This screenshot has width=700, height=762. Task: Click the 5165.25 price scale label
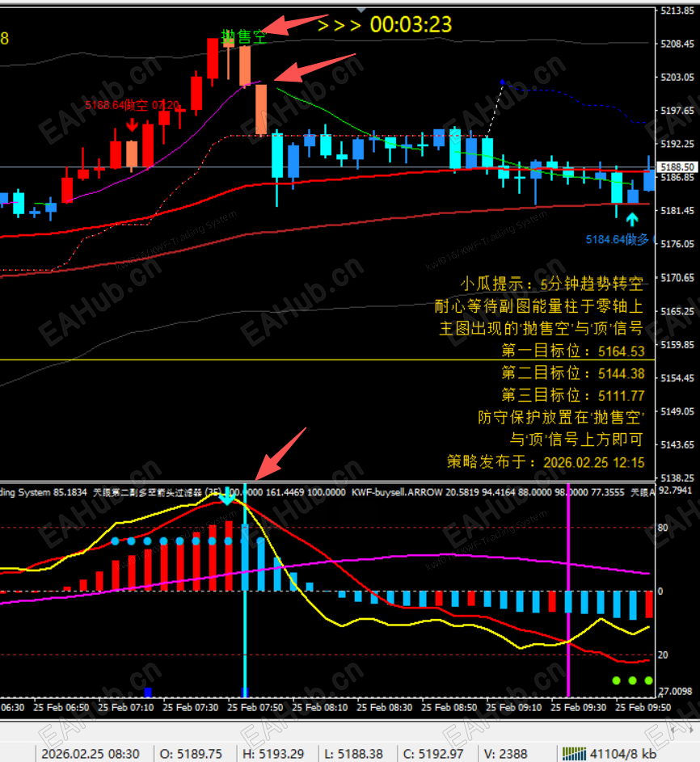[x=677, y=311]
